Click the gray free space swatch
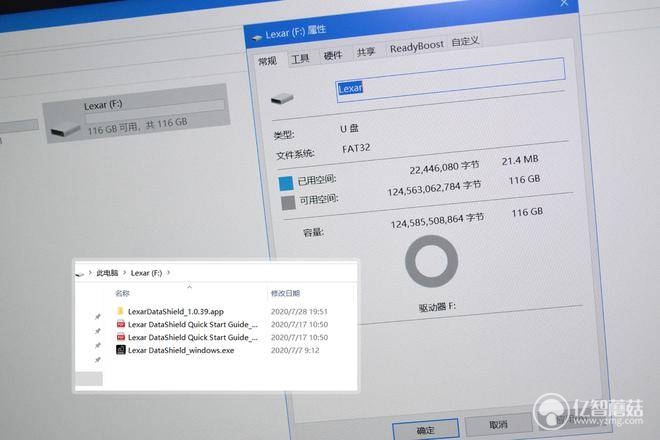Image resolution: width=660 pixels, height=440 pixels. [288, 203]
